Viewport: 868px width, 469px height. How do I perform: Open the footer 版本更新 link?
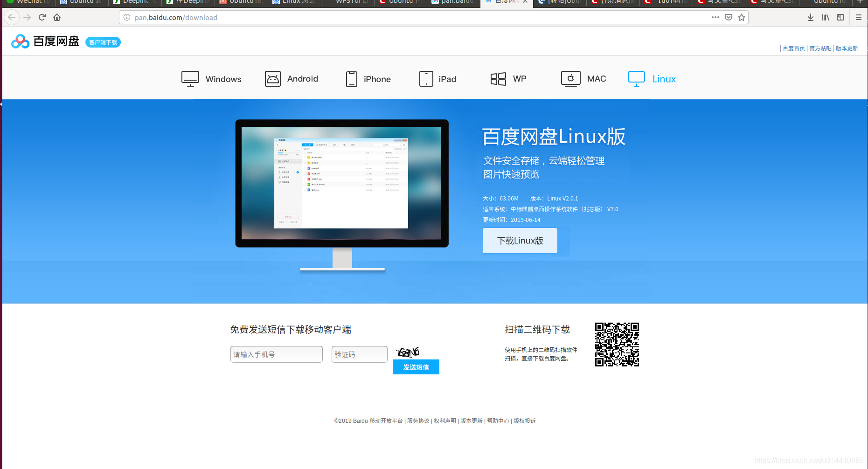pyautogui.click(x=472, y=421)
